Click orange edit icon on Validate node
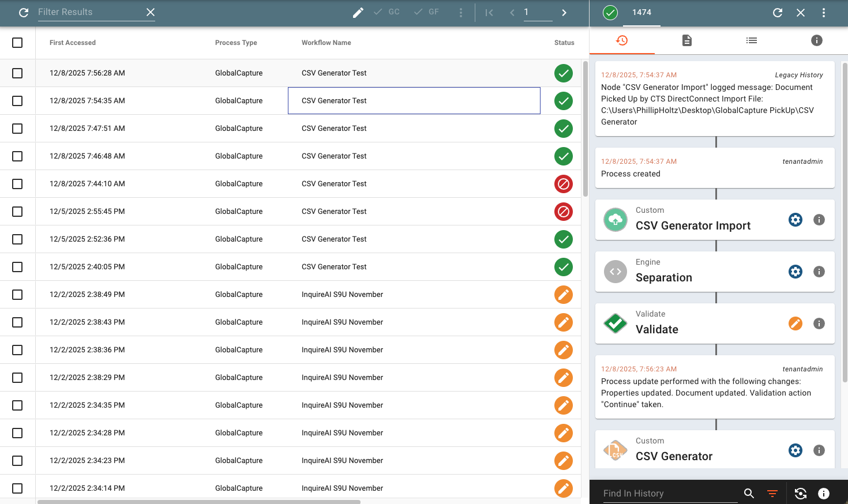Viewport: 848px width, 504px height. pos(795,324)
